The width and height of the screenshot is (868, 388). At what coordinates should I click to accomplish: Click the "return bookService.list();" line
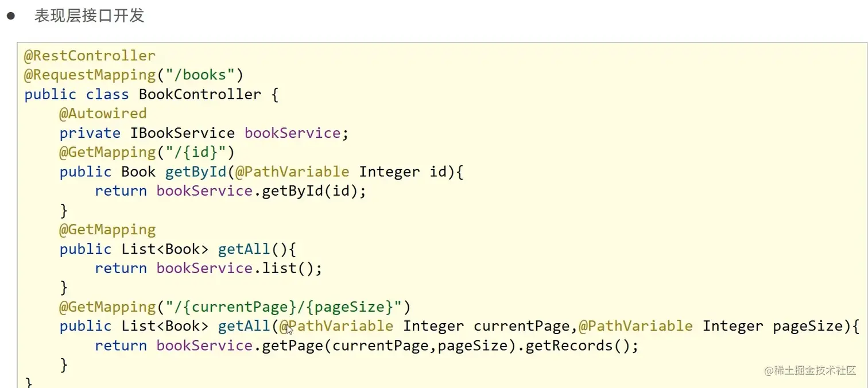pos(208,269)
